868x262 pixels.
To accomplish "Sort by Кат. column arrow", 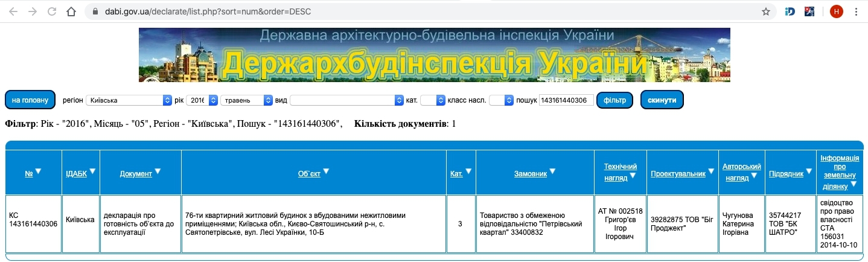I will (468, 171).
